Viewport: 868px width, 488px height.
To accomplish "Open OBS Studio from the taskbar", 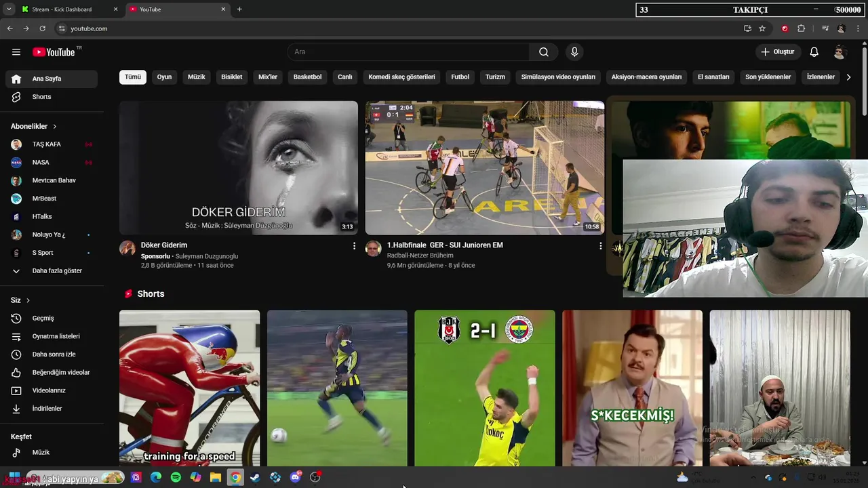I will tap(315, 477).
